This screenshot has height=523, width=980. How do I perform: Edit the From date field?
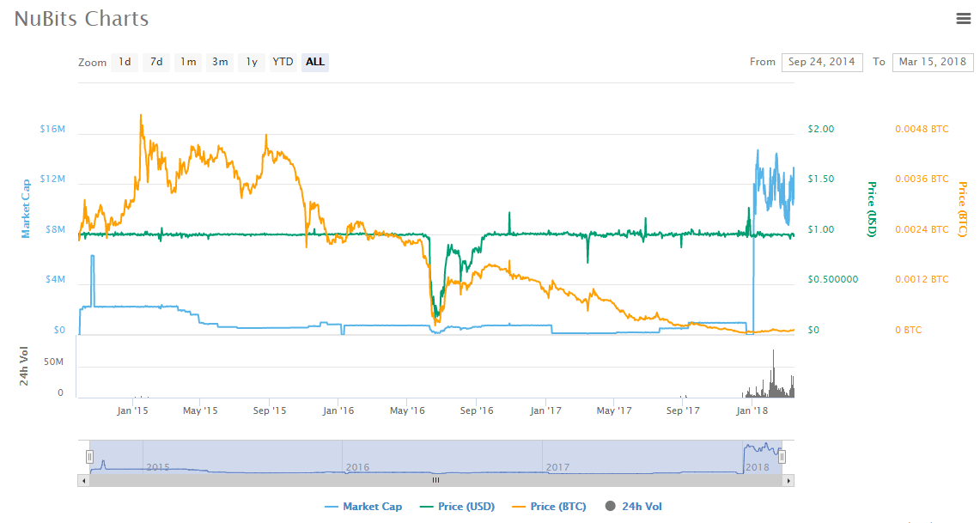(x=822, y=62)
